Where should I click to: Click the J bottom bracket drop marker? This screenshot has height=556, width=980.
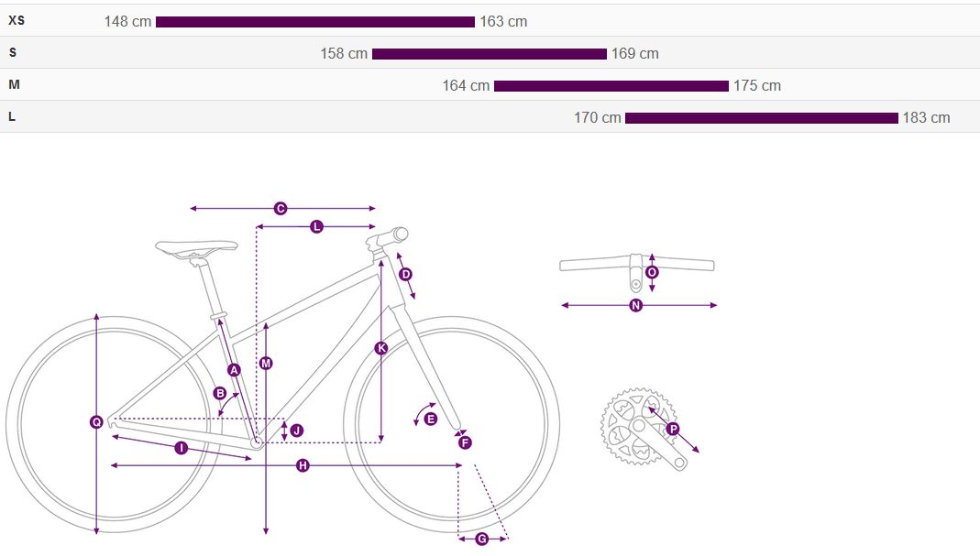[x=296, y=430]
